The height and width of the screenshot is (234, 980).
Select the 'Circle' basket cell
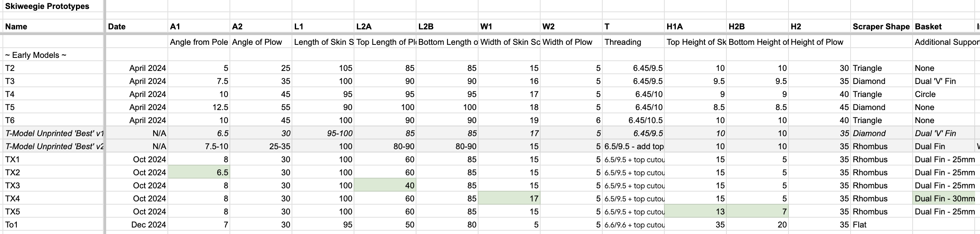pos(925,94)
